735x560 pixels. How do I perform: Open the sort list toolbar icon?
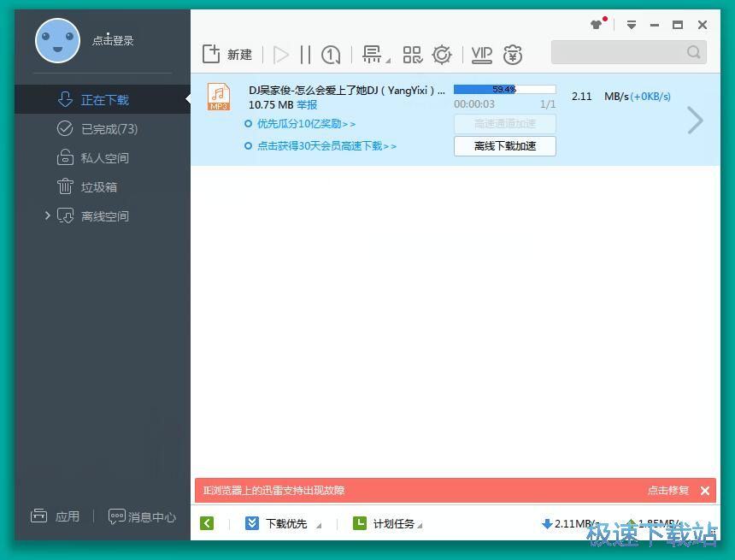coord(372,55)
